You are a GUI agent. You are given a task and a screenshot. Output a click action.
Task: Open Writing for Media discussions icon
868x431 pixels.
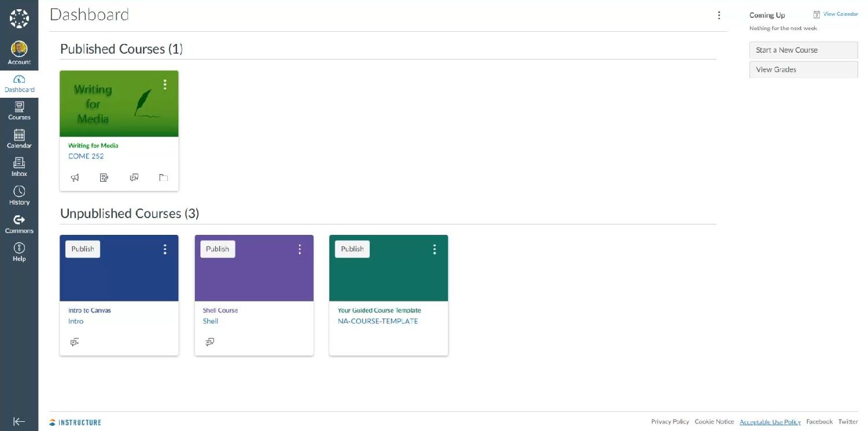(134, 177)
